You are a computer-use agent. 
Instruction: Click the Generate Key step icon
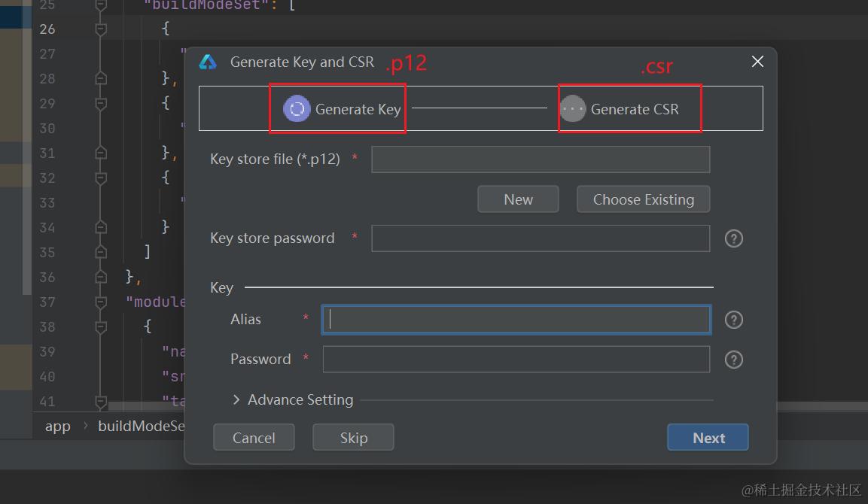(x=297, y=109)
